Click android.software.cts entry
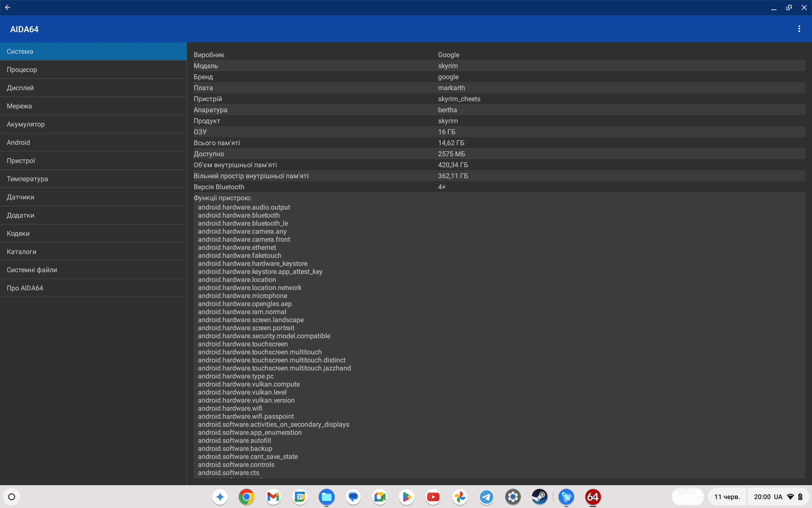The width and height of the screenshot is (812, 508). (228, 472)
